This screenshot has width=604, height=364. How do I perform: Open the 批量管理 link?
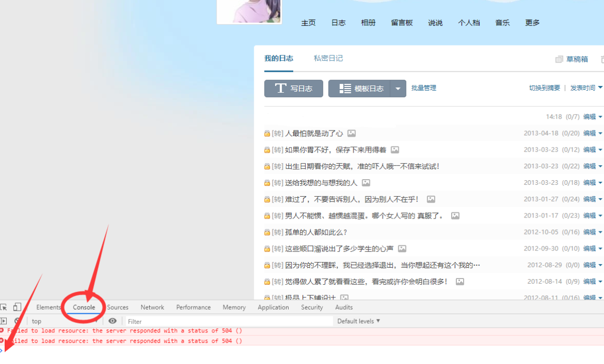(423, 88)
